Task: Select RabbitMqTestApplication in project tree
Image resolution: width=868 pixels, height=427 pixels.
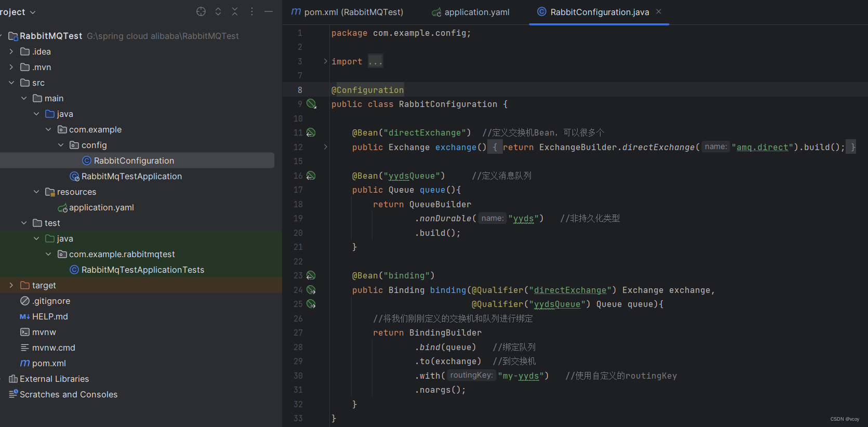Action: pos(131,176)
